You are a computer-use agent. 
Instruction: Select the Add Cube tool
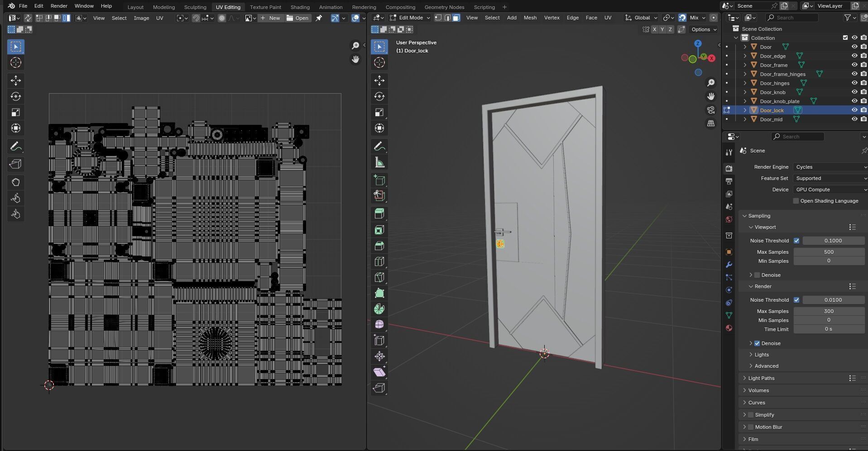[379, 180]
